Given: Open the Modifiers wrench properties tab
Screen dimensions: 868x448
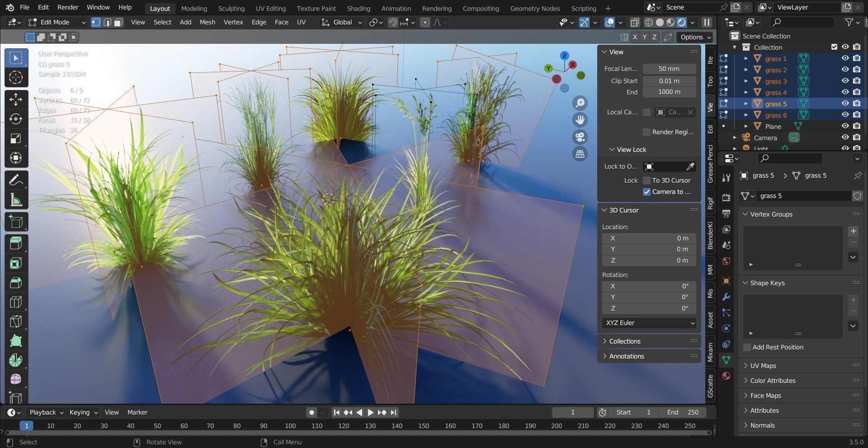Looking at the screenshot, I should coord(726,297).
